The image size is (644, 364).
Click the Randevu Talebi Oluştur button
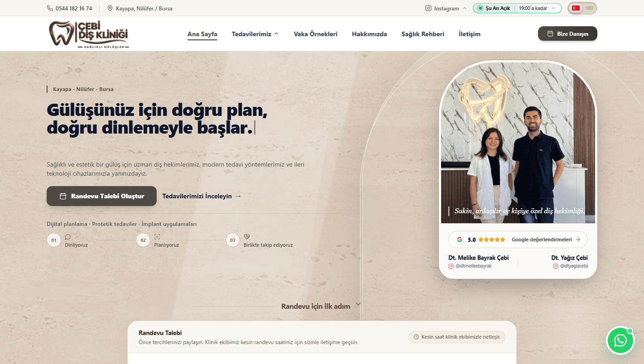[x=101, y=196]
